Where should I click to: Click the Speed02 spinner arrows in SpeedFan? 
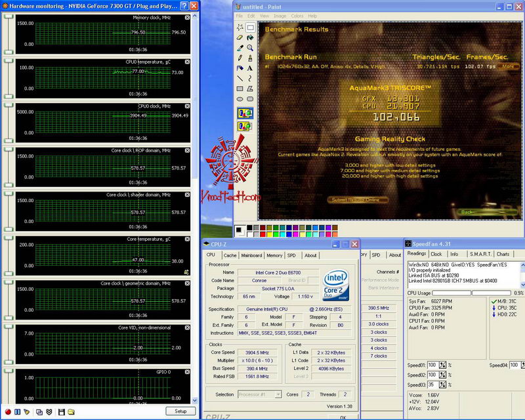(442, 375)
